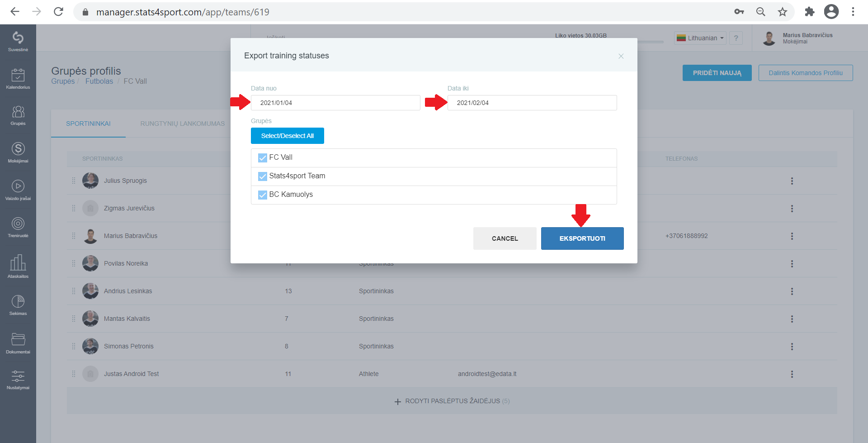Expand hidden players with Rodyti paslėptus žaidėjus

pyautogui.click(x=452, y=401)
